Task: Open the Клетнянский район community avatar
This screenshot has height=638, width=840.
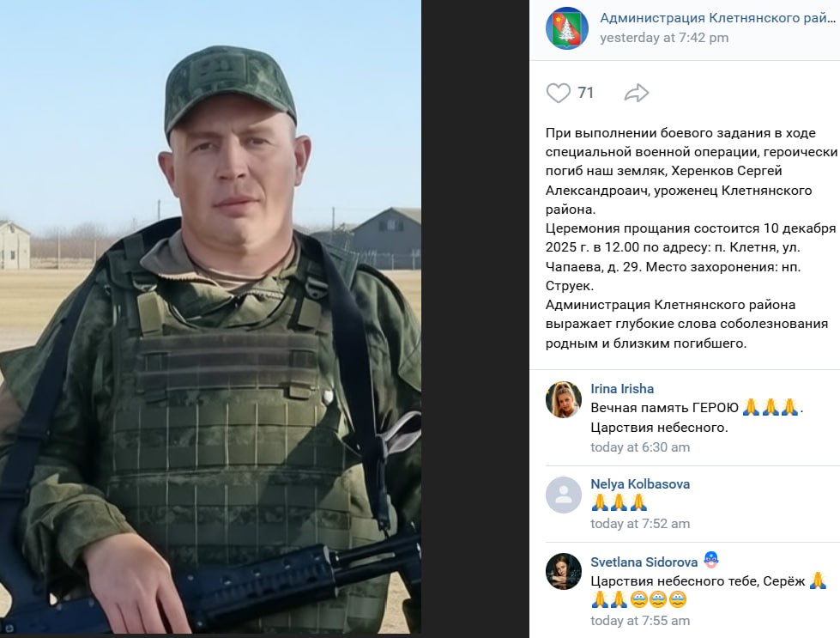Action: pos(567,27)
